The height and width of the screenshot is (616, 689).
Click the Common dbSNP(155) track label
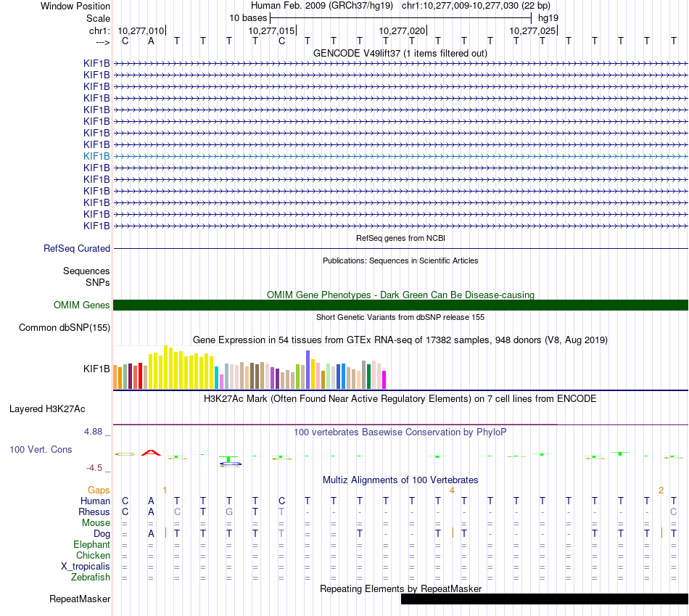[65, 327]
